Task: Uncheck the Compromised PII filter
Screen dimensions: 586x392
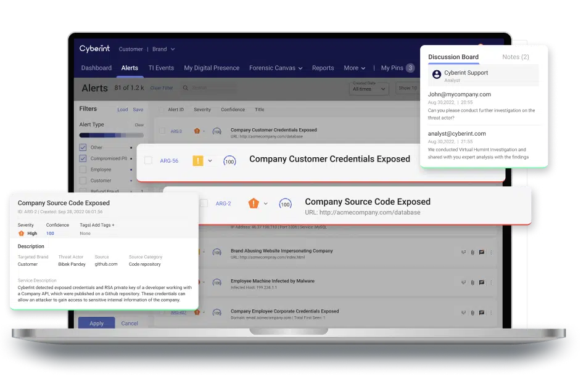Action: click(x=83, y=158)
